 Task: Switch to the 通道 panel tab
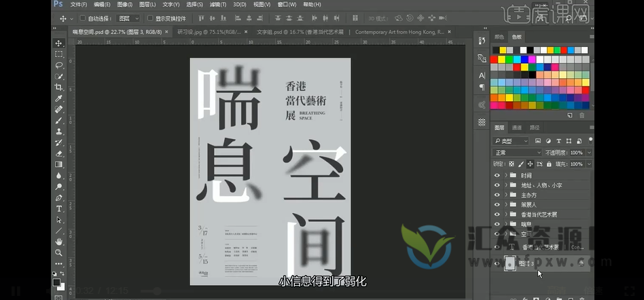[x=517, y=128]
